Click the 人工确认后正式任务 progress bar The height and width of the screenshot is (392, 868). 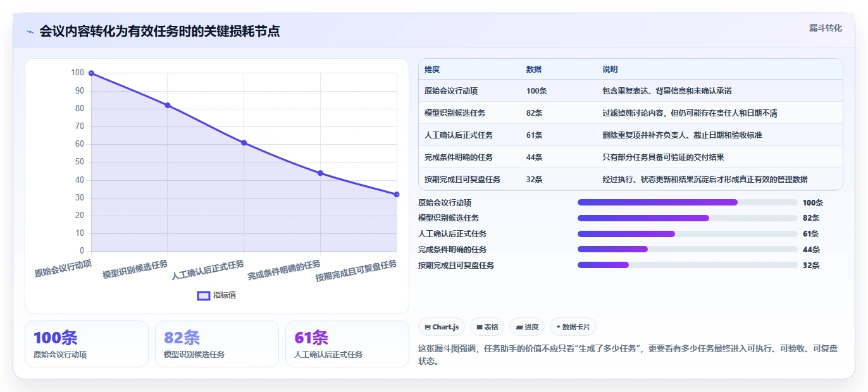[x=688, y=234]
